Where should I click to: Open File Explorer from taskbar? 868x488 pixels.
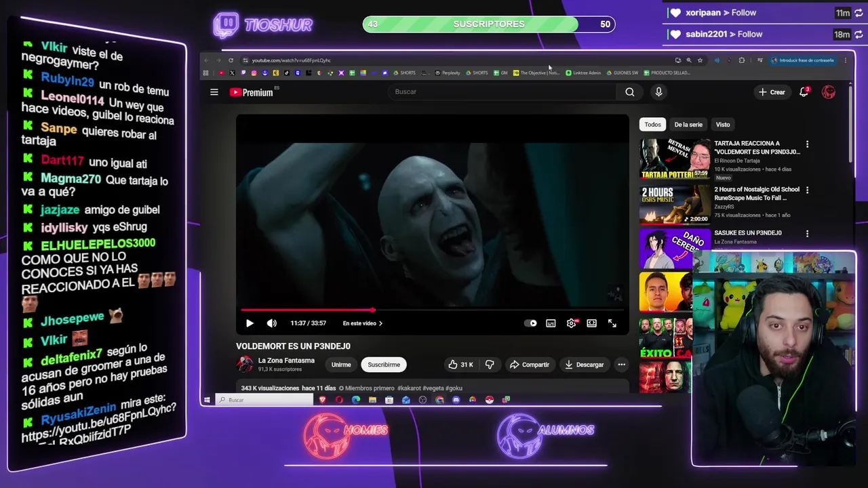372,400
